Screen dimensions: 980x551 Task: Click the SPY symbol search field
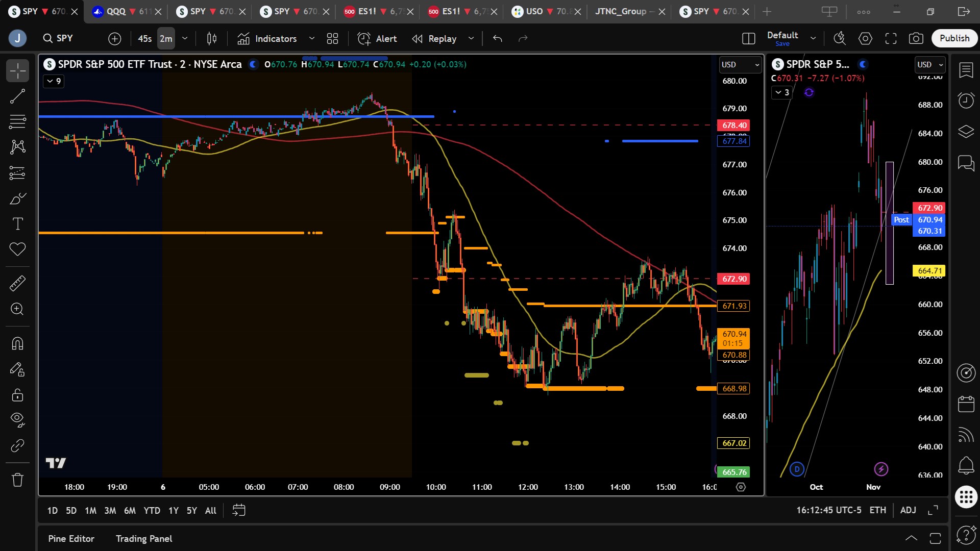pyautogui.click(x=65, y=38)
